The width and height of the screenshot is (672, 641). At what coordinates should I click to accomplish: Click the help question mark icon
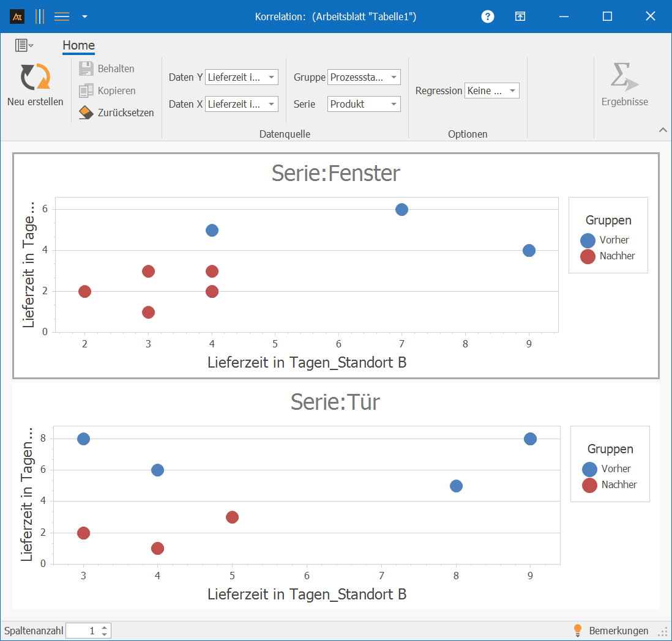coord(488,17)
